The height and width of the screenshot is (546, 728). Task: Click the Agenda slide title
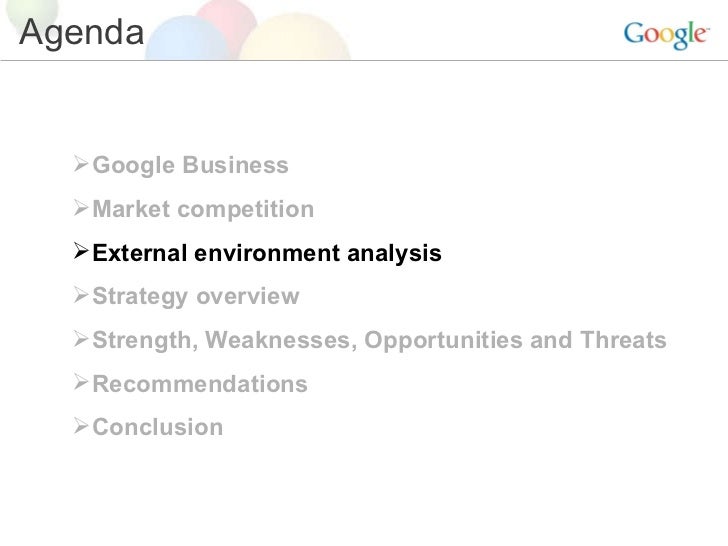82,35
